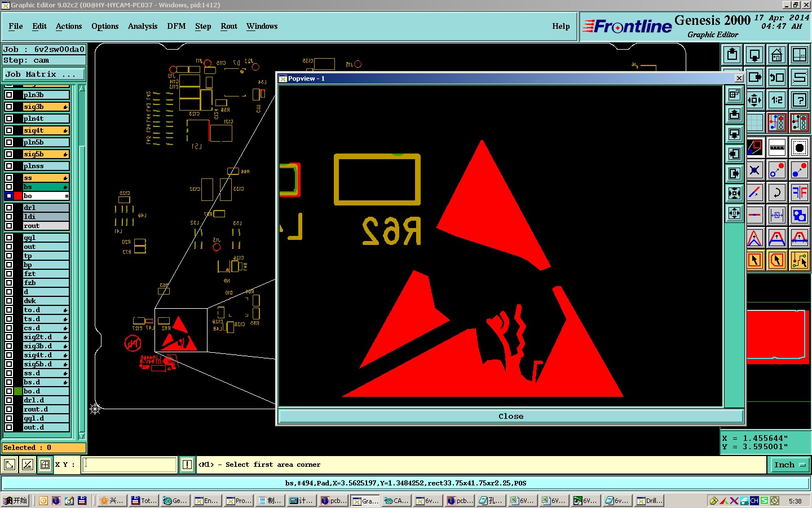Toggle checkbox for layer bo.d
Image resolution: width=812 pixels, height=508 pixels.
point(9,391)
